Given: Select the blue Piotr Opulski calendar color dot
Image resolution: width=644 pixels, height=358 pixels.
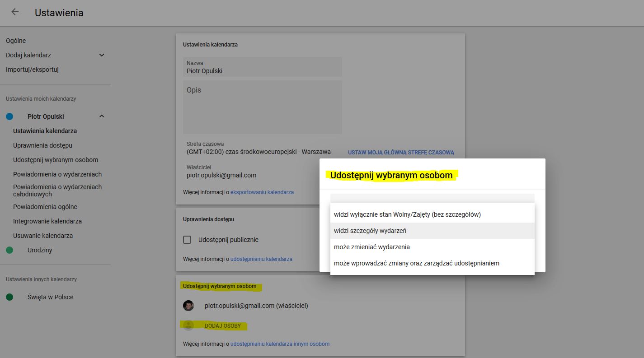Looking at the screenshot, I should tap(9, 116).
